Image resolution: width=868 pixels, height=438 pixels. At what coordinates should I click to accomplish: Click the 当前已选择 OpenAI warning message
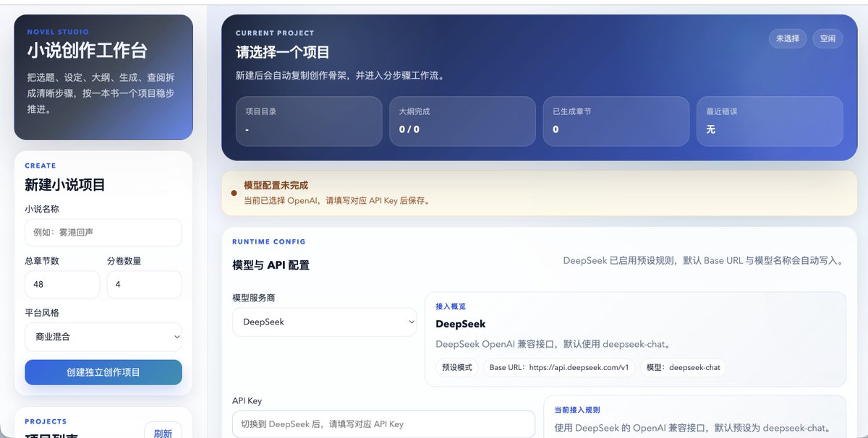[337, 201]
